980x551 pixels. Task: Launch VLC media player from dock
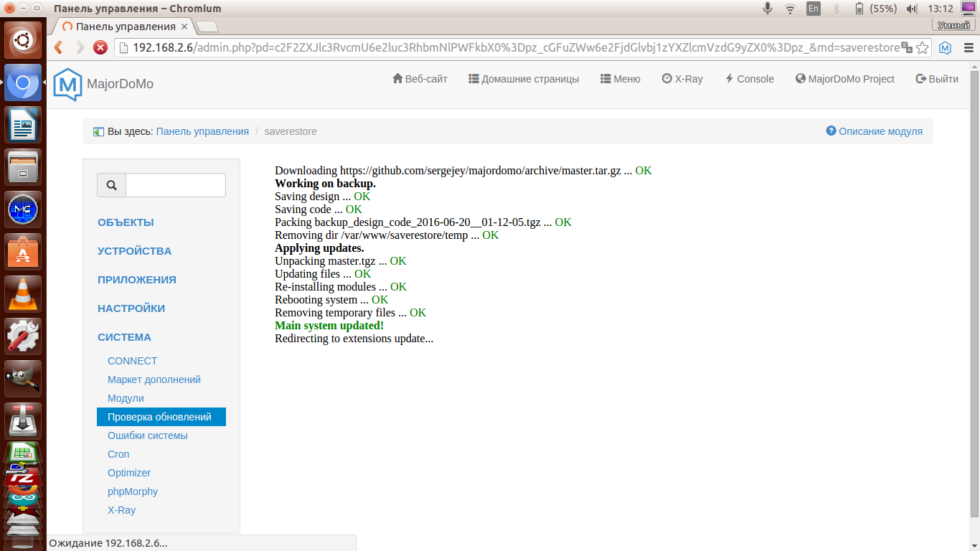pyautogui.click(x=23, y=294)
